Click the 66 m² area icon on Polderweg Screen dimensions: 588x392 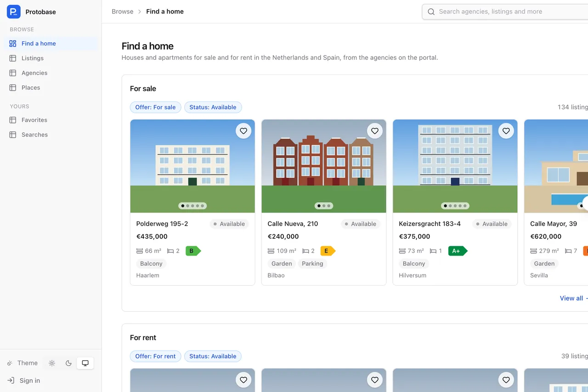point(140,251)
